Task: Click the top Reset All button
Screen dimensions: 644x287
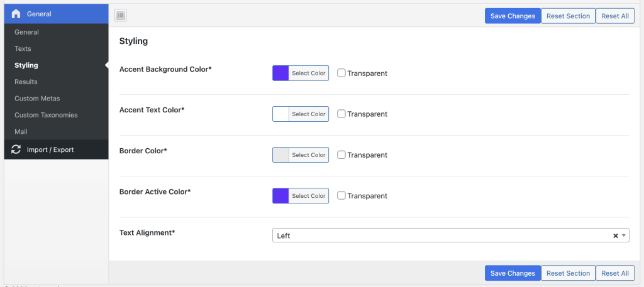Action: pyautogui.click(x=614, y=16)
